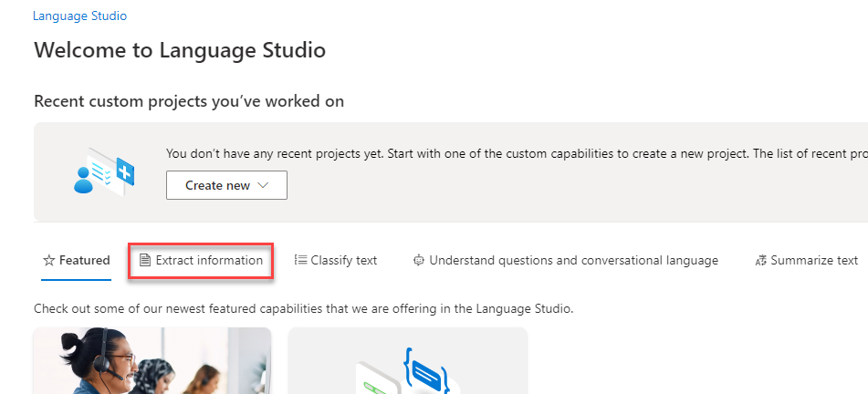This screenshot has height=394, width=868.
Task: Click the list icon beside Classify text
Action: coord(300,260)
